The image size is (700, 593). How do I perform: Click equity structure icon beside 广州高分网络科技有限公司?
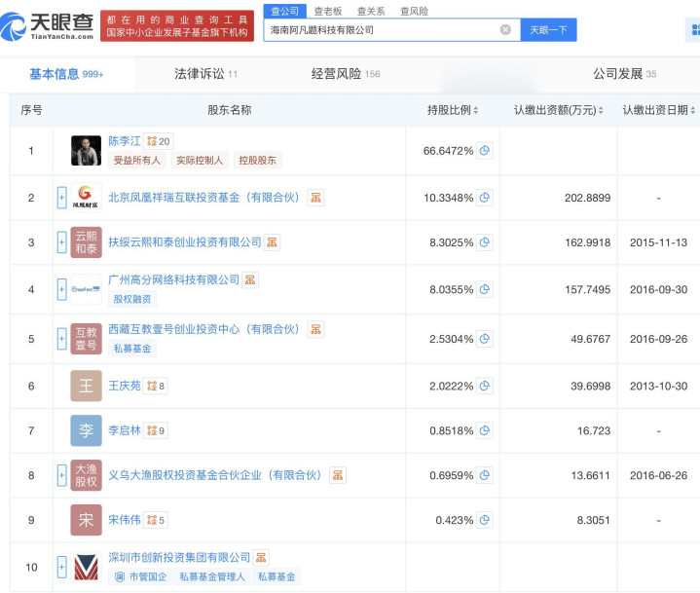tap(250, 280)
